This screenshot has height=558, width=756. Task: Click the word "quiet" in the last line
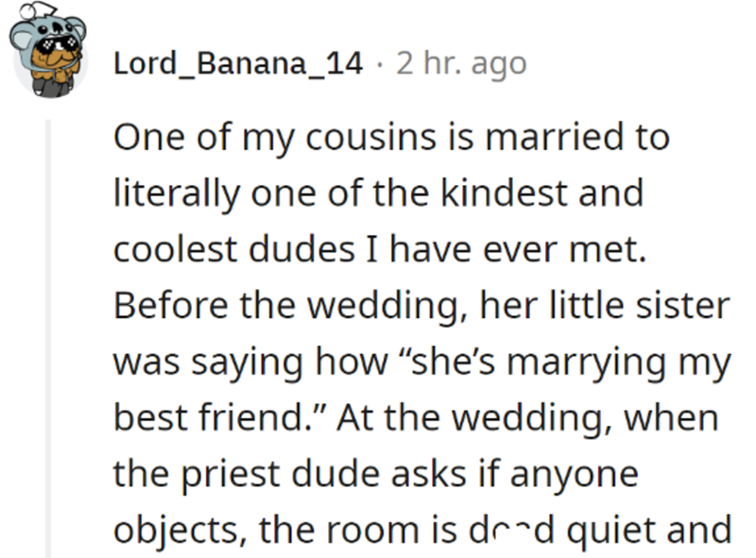[611, 530]
